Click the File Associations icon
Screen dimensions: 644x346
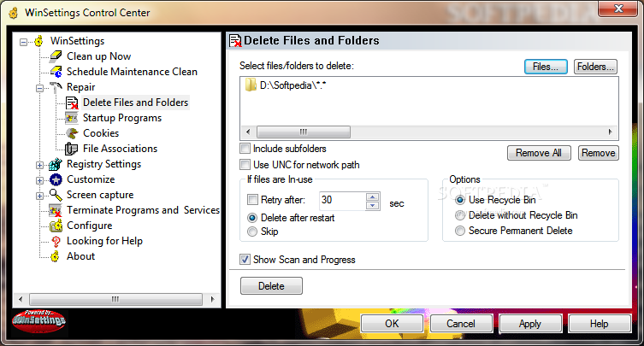click(72, 149)
